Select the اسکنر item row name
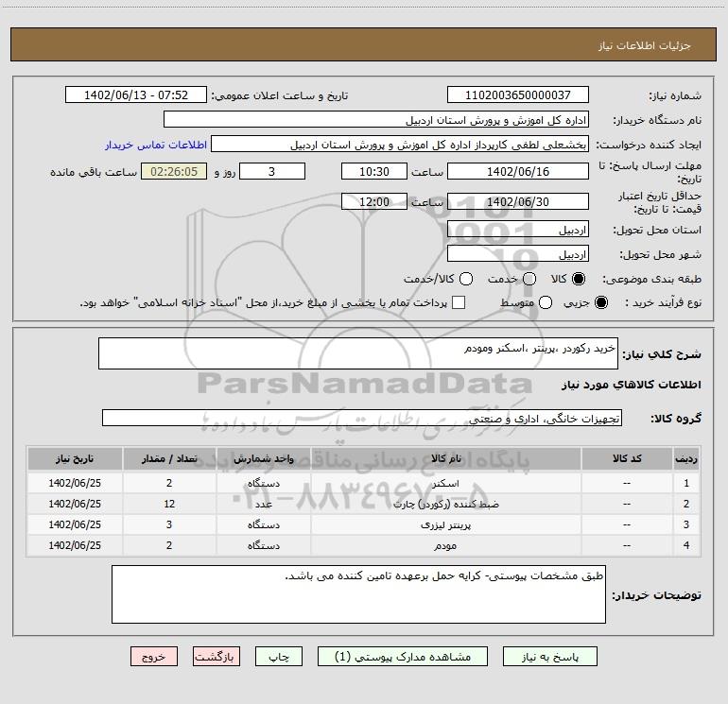The image size is (728, 704). 445,483
